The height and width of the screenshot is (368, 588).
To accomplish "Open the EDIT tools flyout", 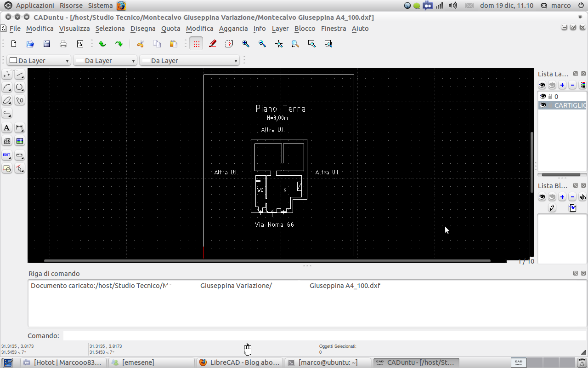I will tap(7, 155).
